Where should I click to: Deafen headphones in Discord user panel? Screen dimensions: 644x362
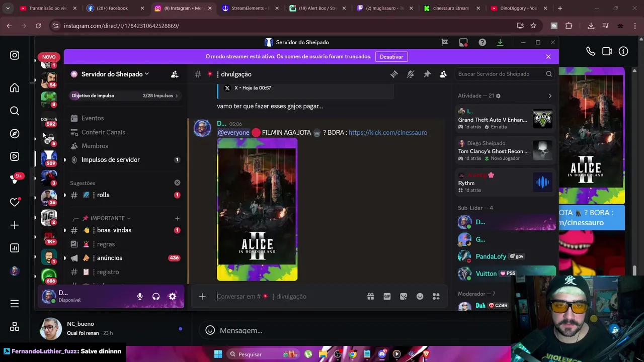click(156, 297)
